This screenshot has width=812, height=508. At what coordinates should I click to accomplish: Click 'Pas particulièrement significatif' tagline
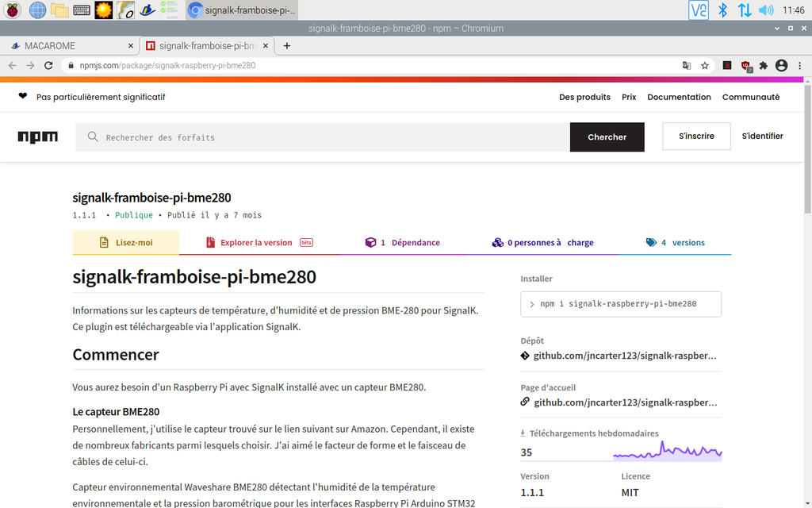coord(101,97)
